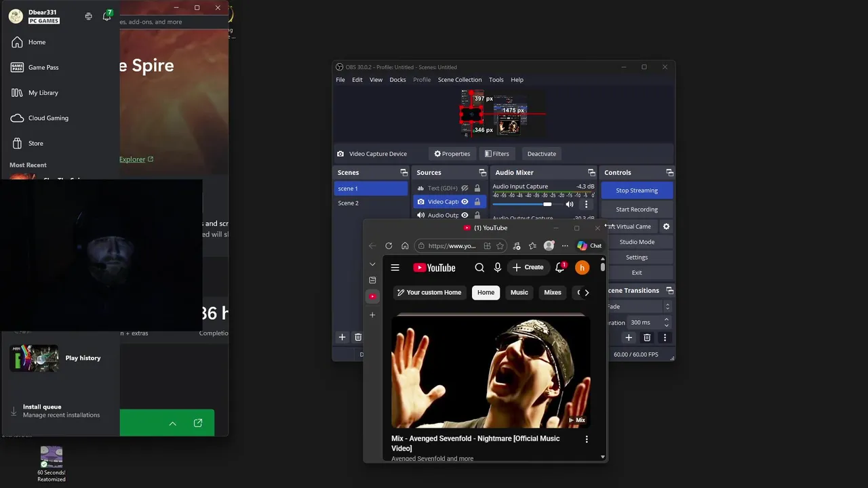Open OBS Settings button

pos(637,258)
